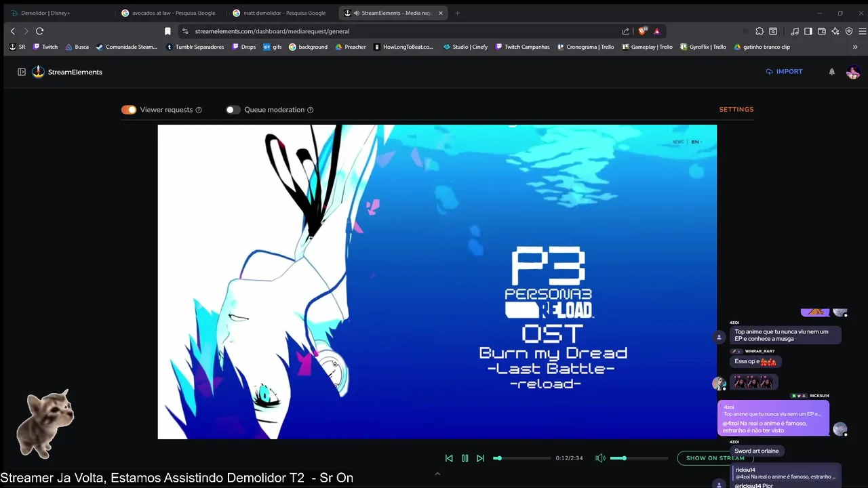Open the HowLongToBeat bookmark
The image size is (868, 488).
coord(403,47)
